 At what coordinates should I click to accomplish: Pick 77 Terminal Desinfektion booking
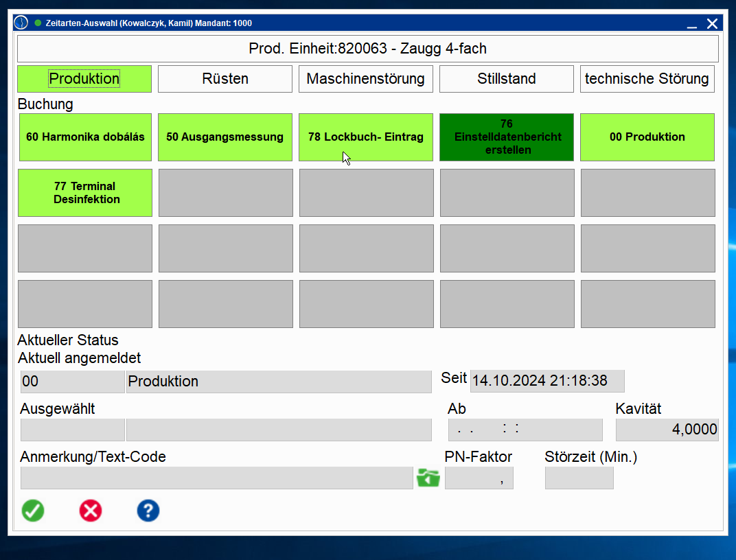(x=85, y=193)
